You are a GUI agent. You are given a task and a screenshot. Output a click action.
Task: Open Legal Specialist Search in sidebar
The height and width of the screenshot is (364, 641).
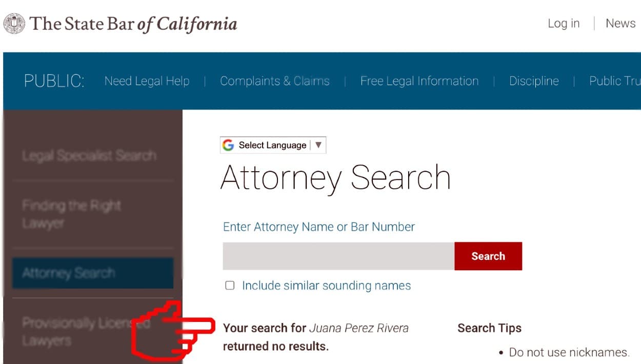click(x=89, y=155)
